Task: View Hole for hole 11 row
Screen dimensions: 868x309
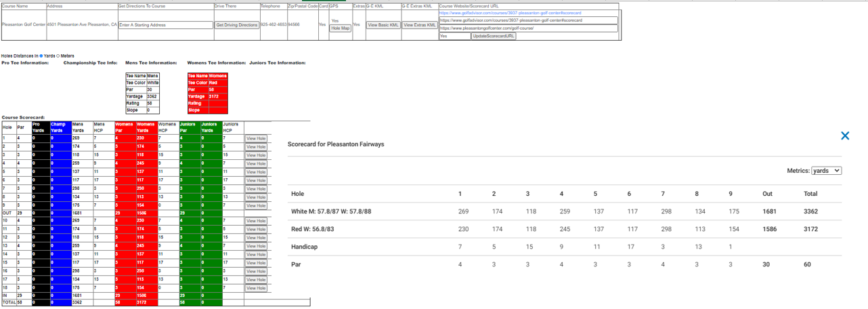Action: coord(256,229)
